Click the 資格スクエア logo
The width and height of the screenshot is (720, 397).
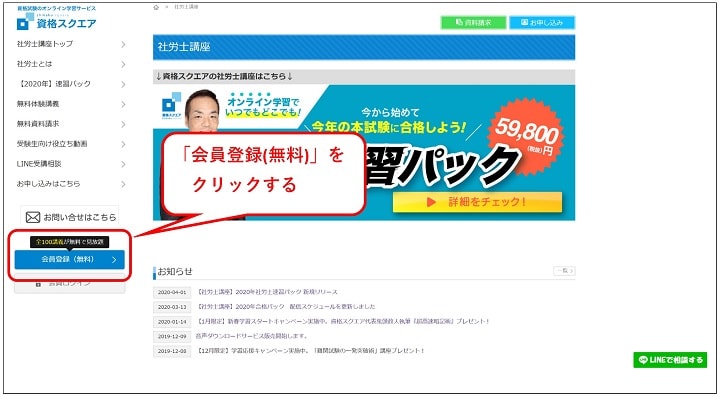[x=56, y=22]
